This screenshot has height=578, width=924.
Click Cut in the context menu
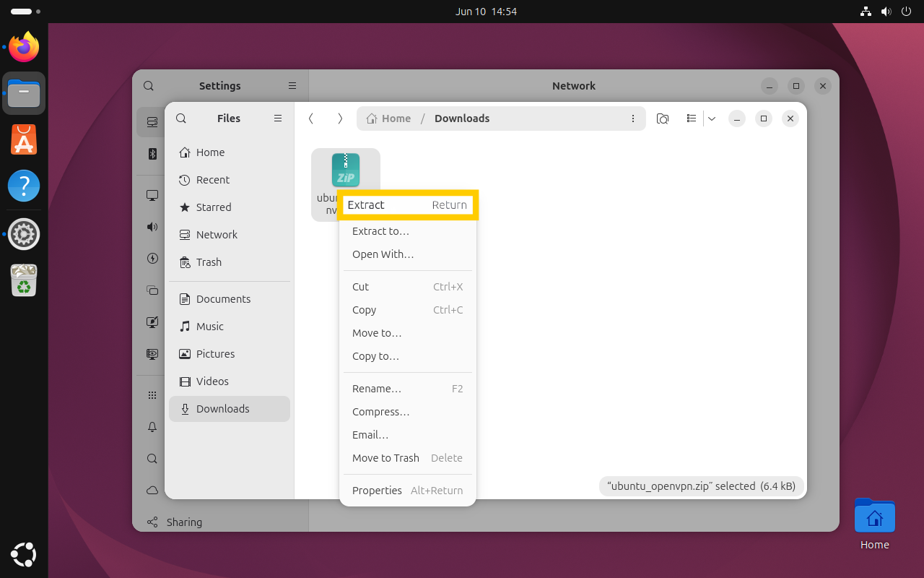tap(407, 287)
